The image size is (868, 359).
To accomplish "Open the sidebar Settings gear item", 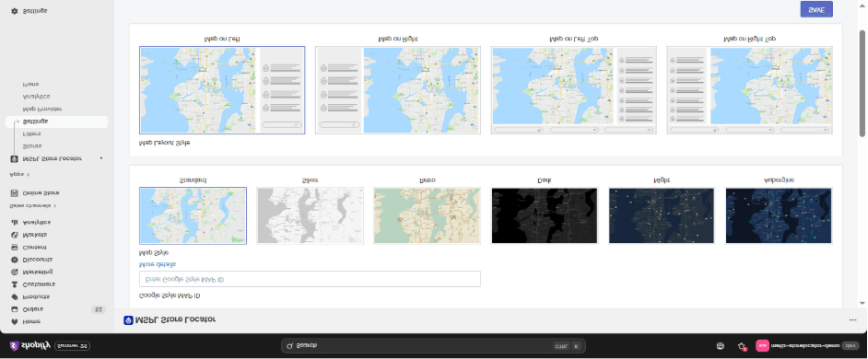I will (34, 11).
